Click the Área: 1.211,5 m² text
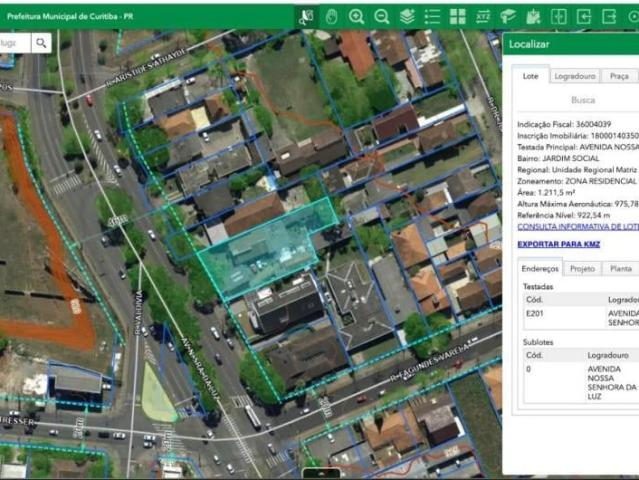This screenshot has height=480, width=639. tap(546, 193)
